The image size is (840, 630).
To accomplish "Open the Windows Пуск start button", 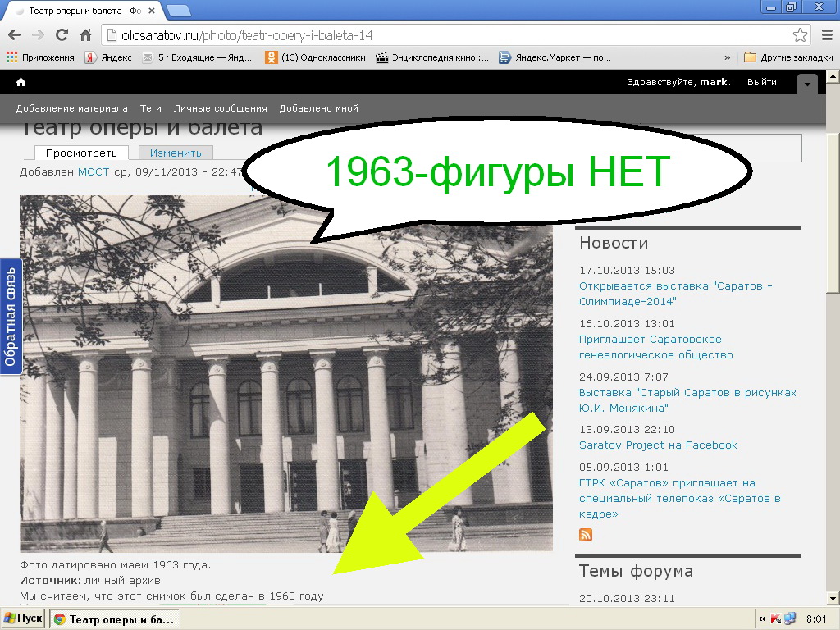I will [x=24, y=619].
